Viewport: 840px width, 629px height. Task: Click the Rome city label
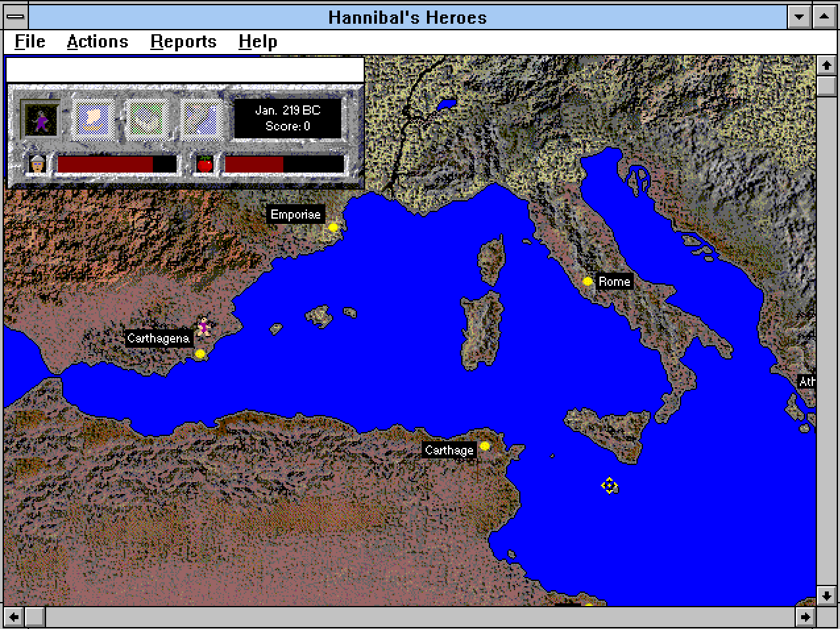click(614, 281)
